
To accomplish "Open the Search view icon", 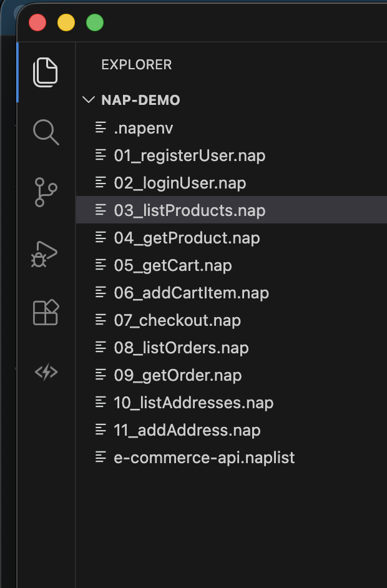I will coord(46,132).
